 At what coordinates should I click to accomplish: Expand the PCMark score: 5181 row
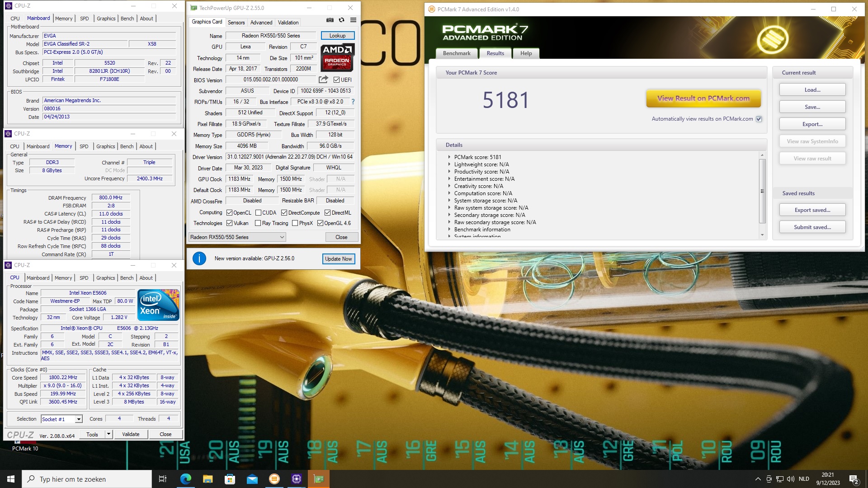(449, 157)
